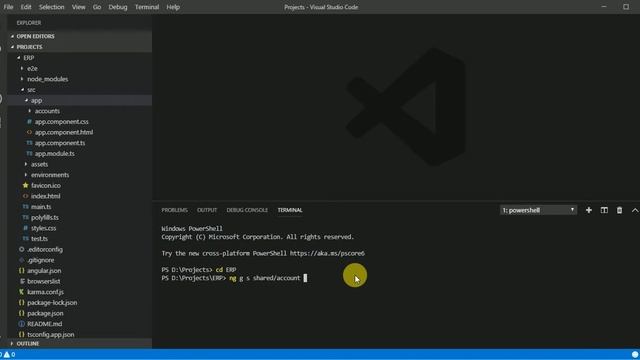Open the Edit menu

coord(26,7)
